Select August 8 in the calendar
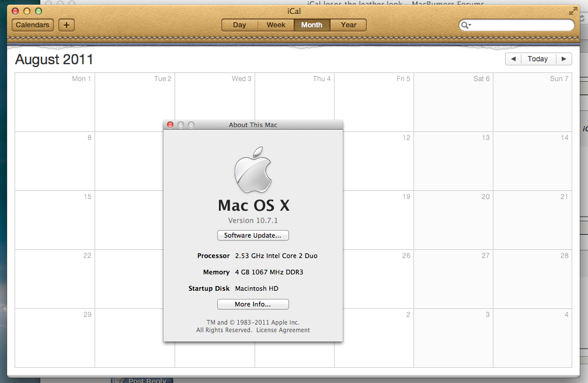The width and height of the screenshot is (588, 383). pyautogui.click(x=55, y=161)
